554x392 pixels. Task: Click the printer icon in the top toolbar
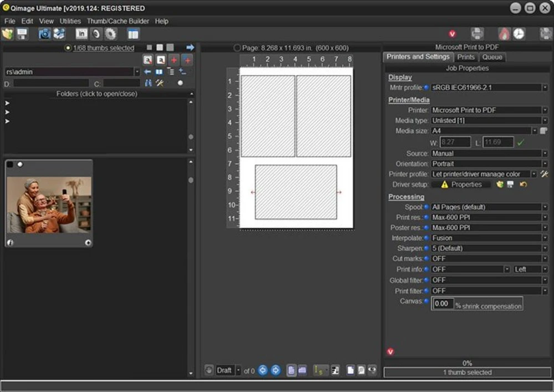(x=477, y=34)
